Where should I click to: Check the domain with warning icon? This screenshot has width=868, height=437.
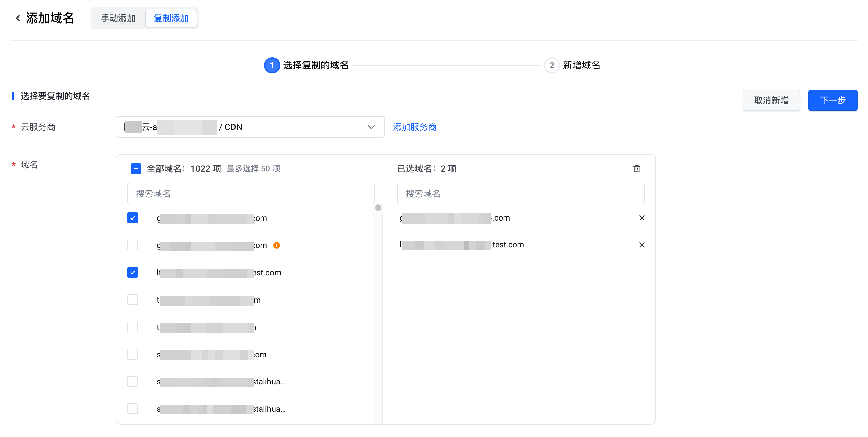(133, 245)
